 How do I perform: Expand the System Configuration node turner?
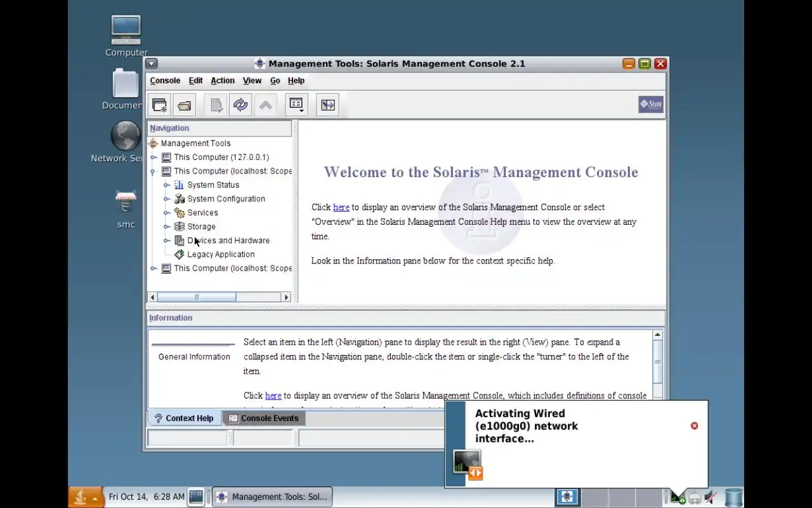166,199
